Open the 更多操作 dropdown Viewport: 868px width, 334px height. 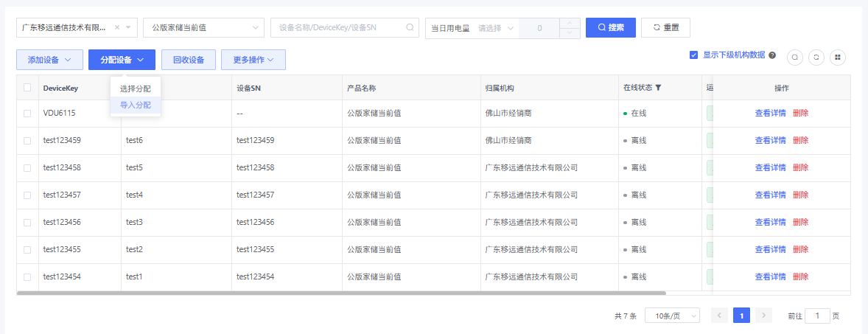253,60
